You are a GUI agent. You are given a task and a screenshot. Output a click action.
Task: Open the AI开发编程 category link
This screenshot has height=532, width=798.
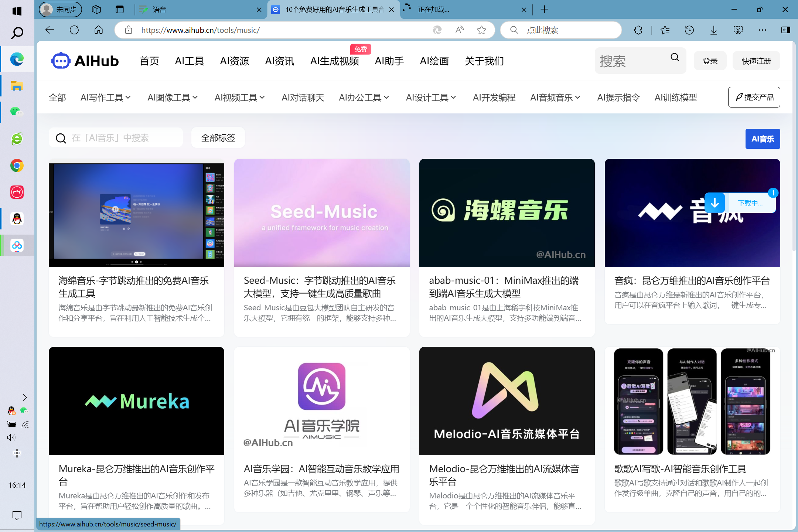pos(494,98)
